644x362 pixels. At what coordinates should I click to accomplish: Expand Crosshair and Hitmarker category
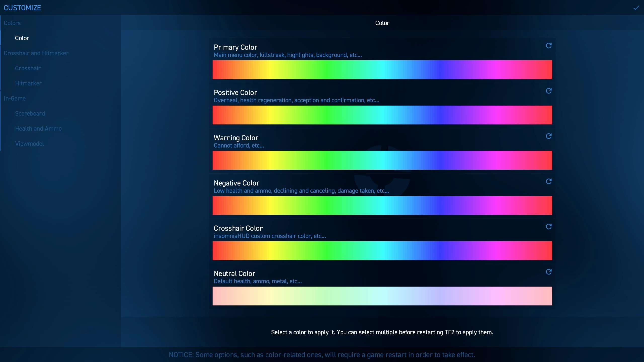tap(36, 53)
